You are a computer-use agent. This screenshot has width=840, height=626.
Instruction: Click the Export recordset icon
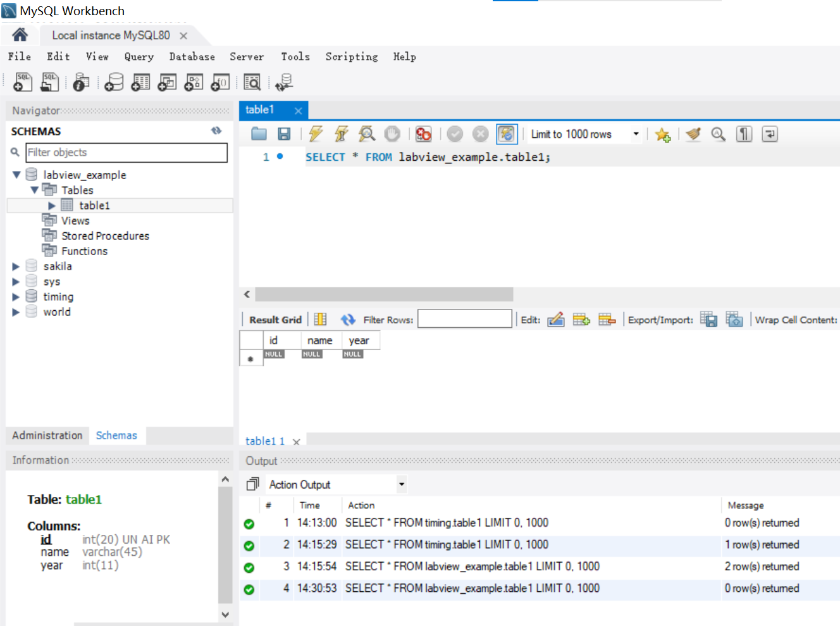pyautogui.click(x=708, y=319)
